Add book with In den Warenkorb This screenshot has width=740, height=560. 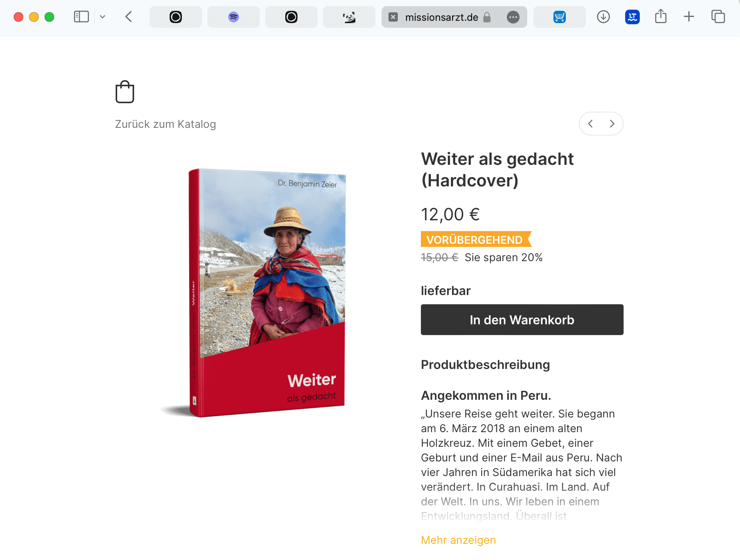click(x=522, y=320)
